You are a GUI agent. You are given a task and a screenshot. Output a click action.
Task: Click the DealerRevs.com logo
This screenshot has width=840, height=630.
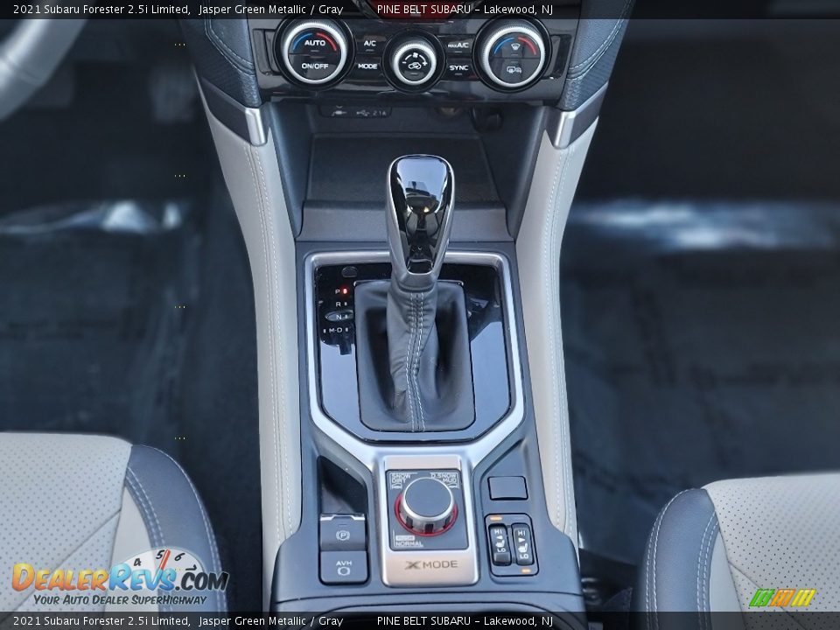(120, 577)
